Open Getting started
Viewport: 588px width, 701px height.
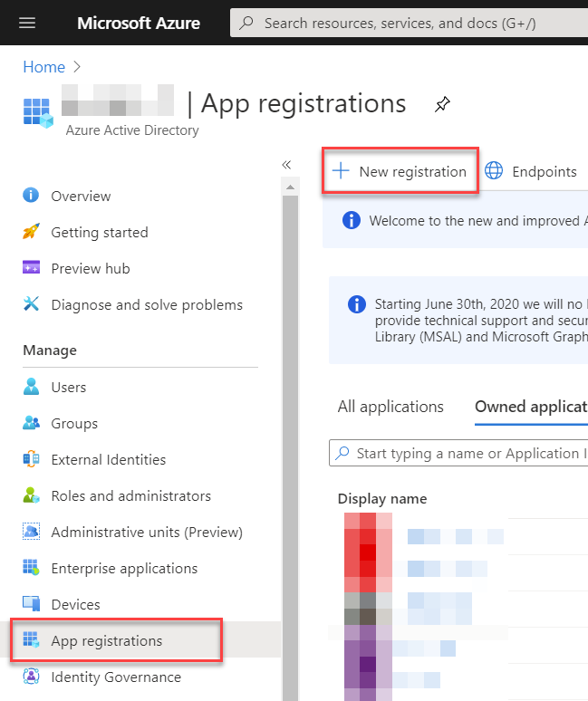coord(100,233)
